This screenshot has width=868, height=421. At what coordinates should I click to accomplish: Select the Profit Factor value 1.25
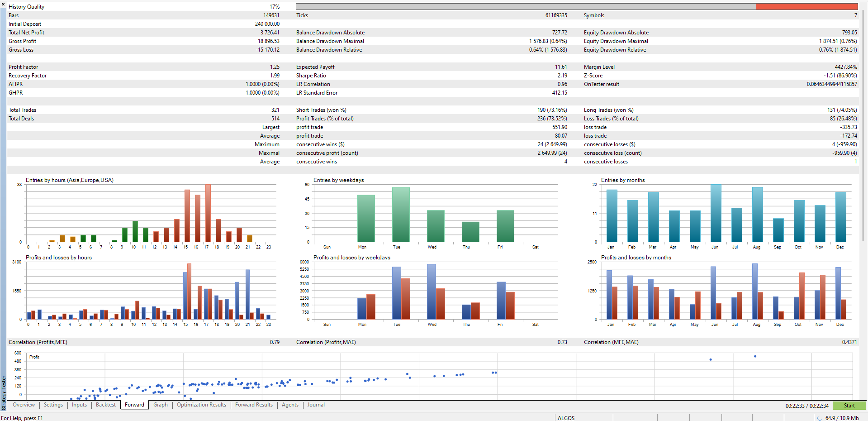pyautogui.click(x=275, y=67)
